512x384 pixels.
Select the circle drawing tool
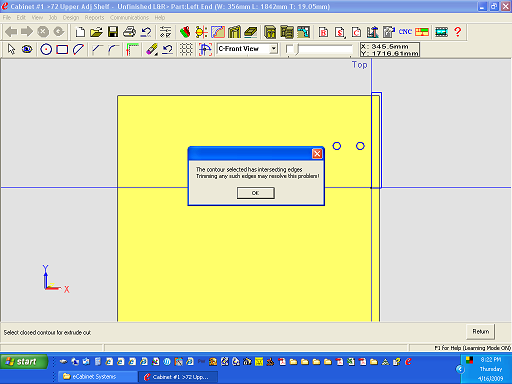46,49
